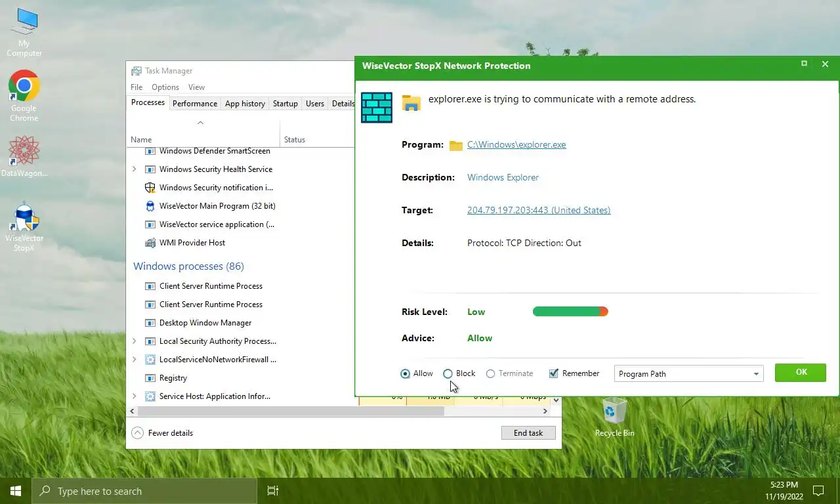840x504 pixels.
Task: Switch to the Users tab
Action: coord(315,104)
